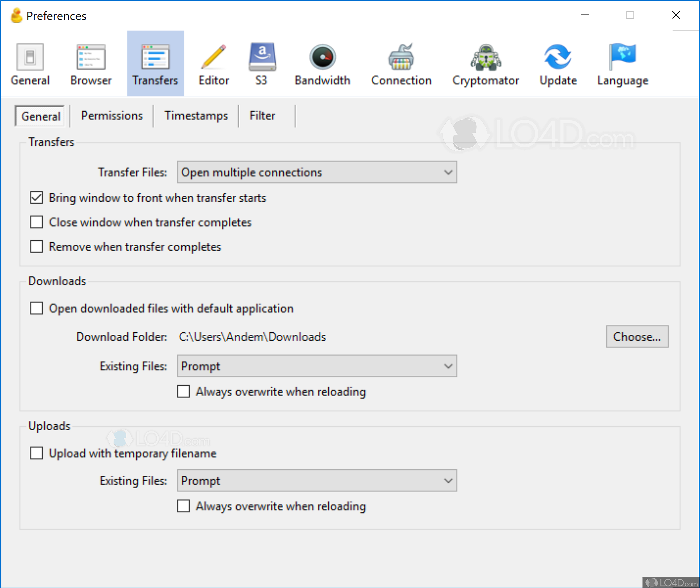Switch to the Permissions tab
The width and height of the screenshot is (700, 588).
[x=112, y=116]
